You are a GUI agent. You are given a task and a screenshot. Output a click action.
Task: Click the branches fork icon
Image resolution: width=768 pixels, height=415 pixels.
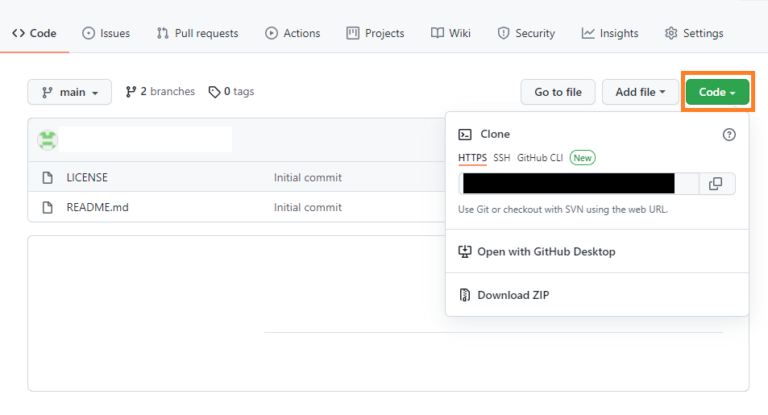131,92
